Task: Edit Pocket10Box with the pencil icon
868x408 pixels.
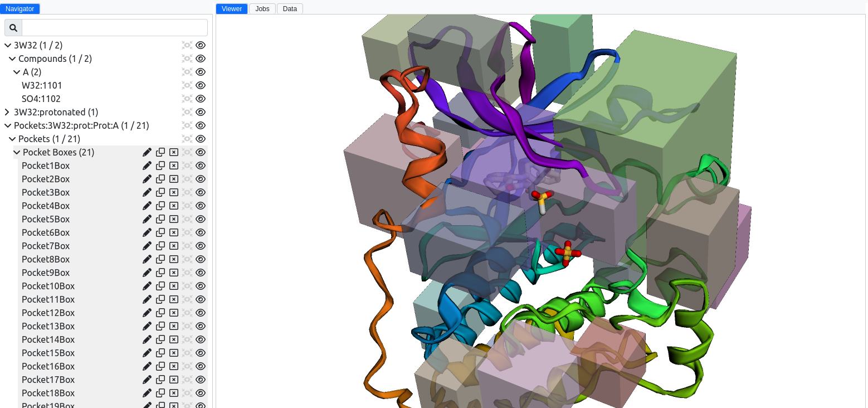Action: click(x=147, y=286)
